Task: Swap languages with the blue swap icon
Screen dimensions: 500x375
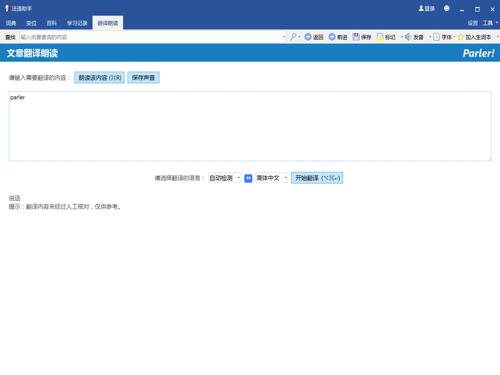Action: tap(248, 178)
